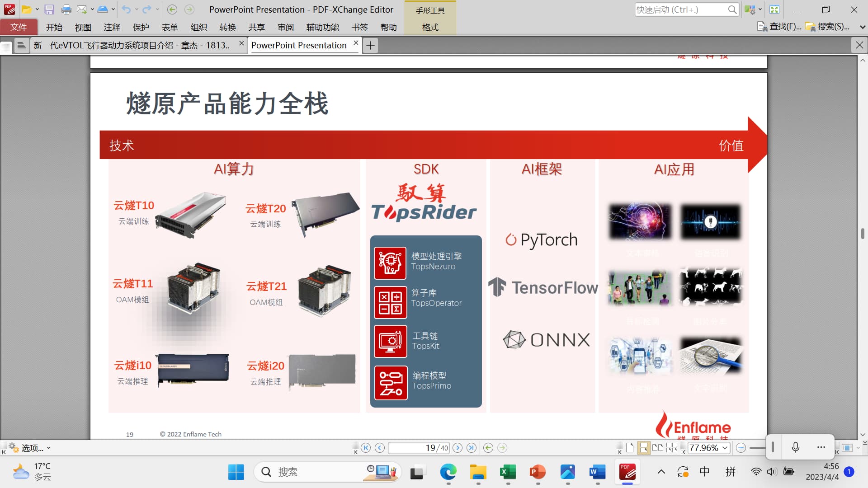Click the open file folder icon
Screen dimensions: 868x488
(27, 9)
